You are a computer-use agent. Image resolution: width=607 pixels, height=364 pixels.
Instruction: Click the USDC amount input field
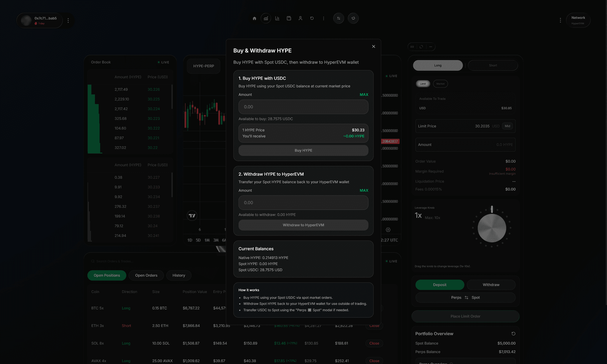(303, 107)
